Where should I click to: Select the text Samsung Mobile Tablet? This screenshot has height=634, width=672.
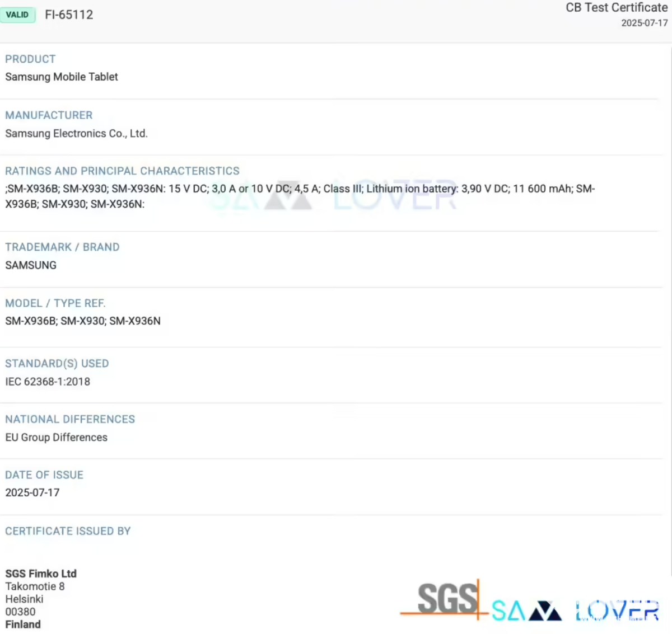coord(62,77)
